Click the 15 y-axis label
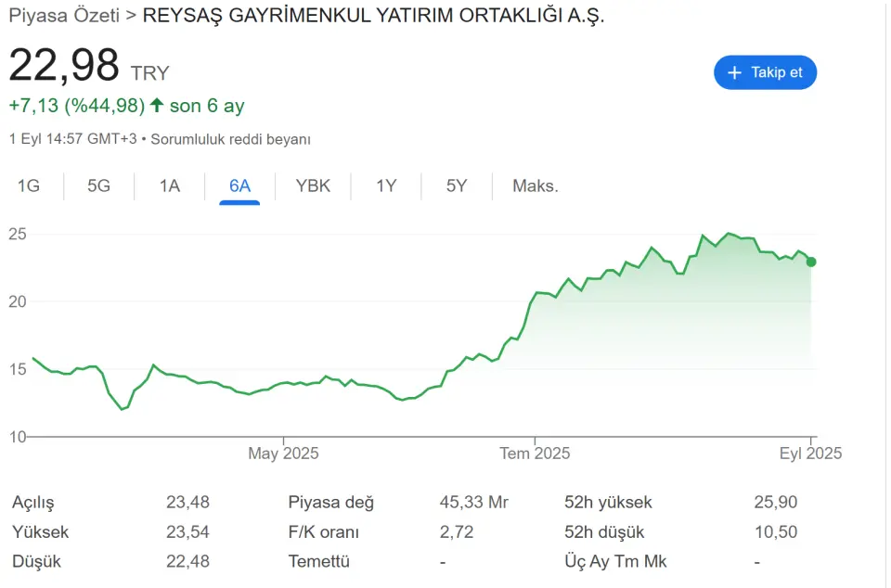Image resolution: width=891 pixels, height=588 pixels. [x=18, y=369]
